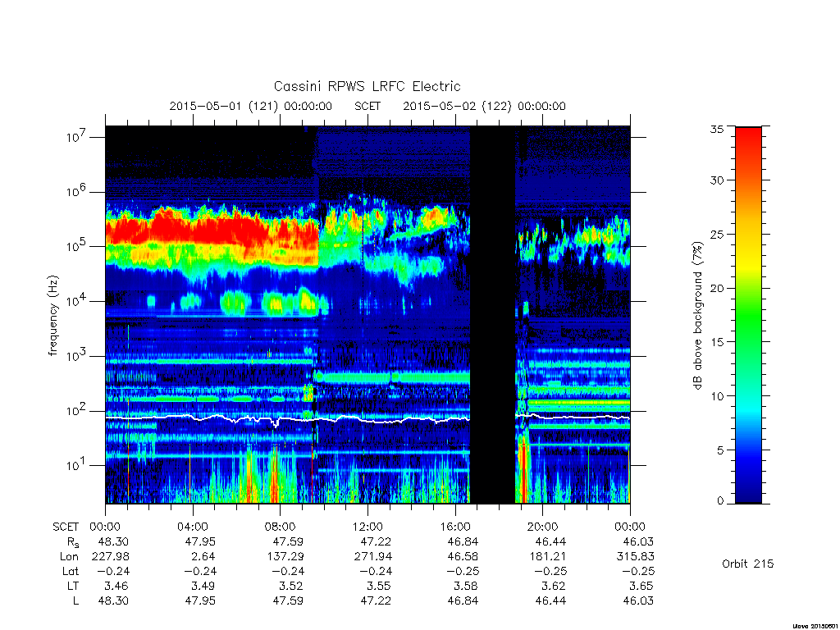The height and width of the screenshot is (630, 840).
Task: Click the start date '2015-05-01 (121) 00:00:00'
Action: coord(251,106)
